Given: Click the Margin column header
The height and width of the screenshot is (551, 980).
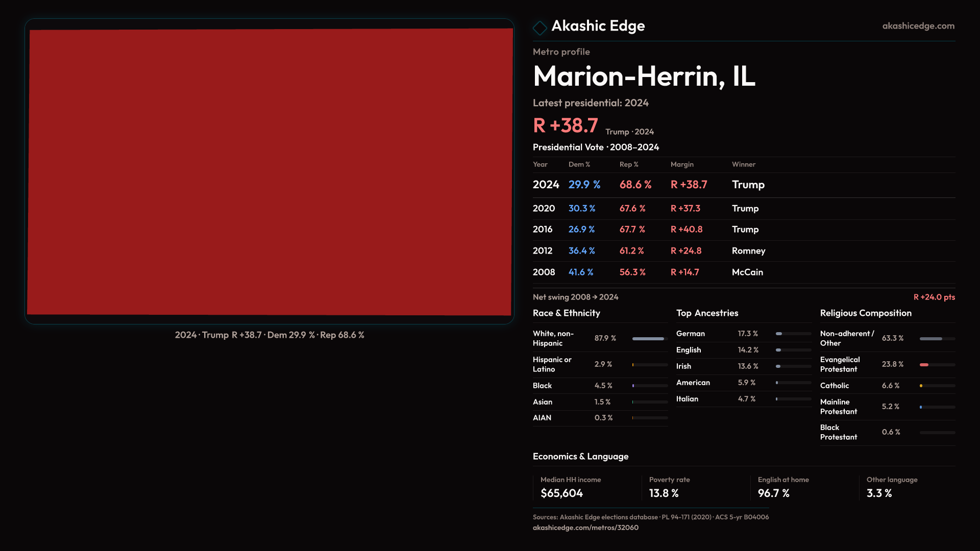Looking at the screenshot, I should tap(681, 164).
